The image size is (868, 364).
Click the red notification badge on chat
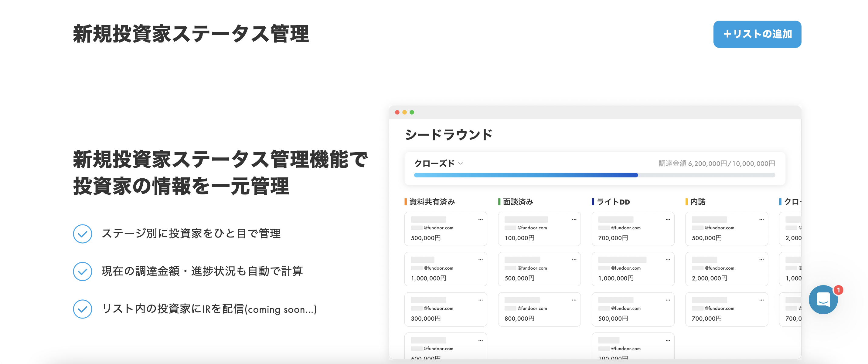[838, 290]
